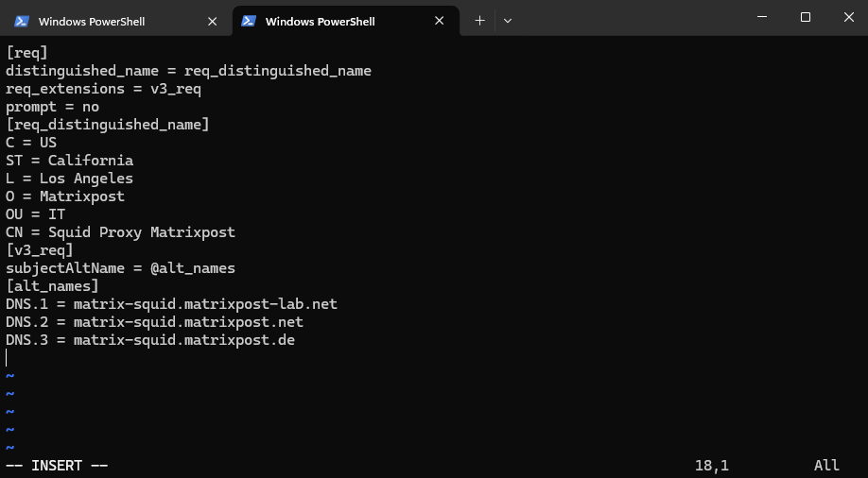Expand the new tab profile dropdown chevron
Viewport: 868px width, 478px height.
(x=508, y=21)
